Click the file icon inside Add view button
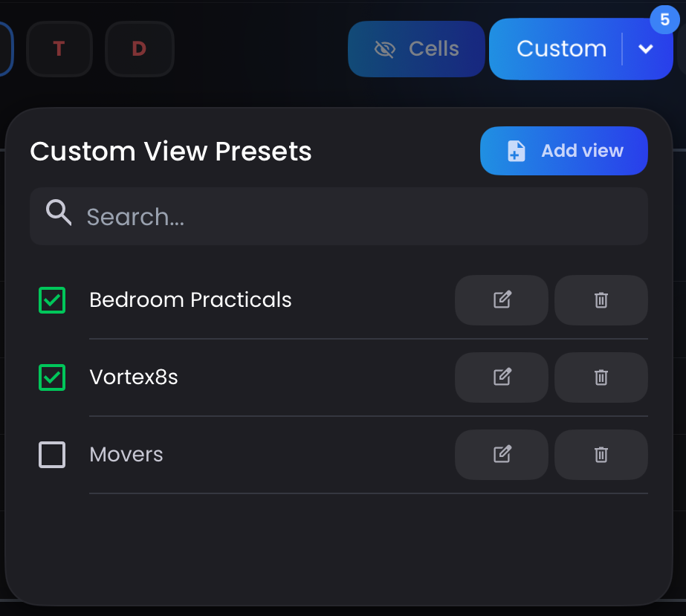Viewport: 686px width, 616px height. [514, 150]
